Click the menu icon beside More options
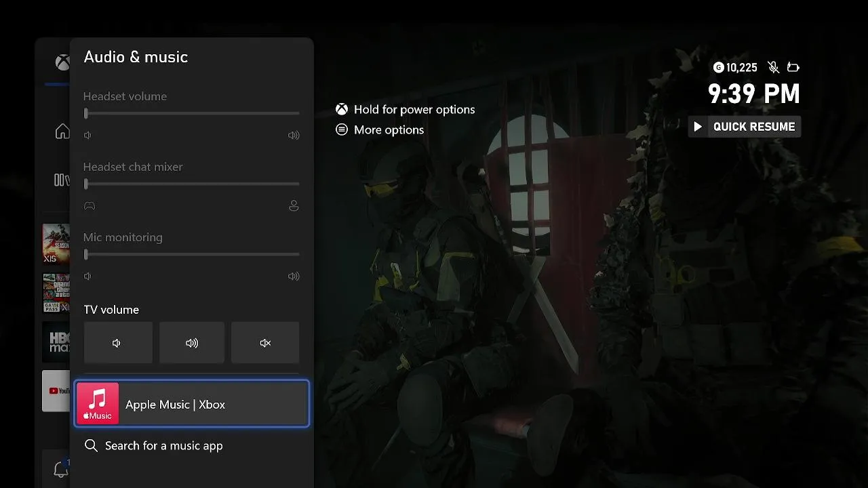The height and width of the screenshot is (488, 868). [342, 129]
